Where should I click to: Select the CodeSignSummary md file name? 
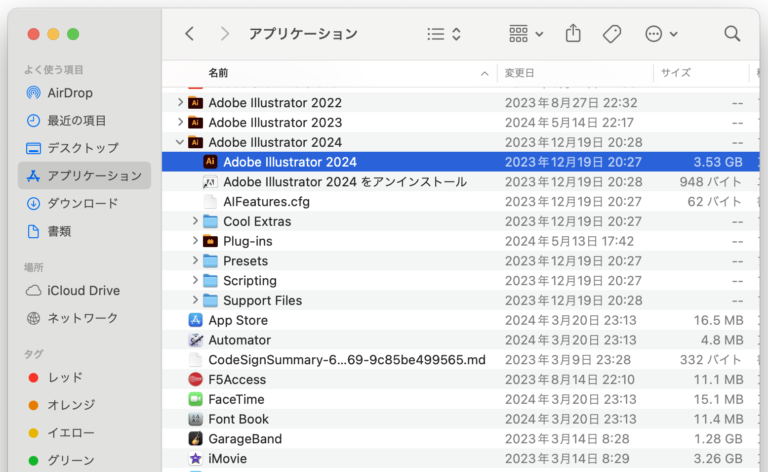click(x=347, y=360)
